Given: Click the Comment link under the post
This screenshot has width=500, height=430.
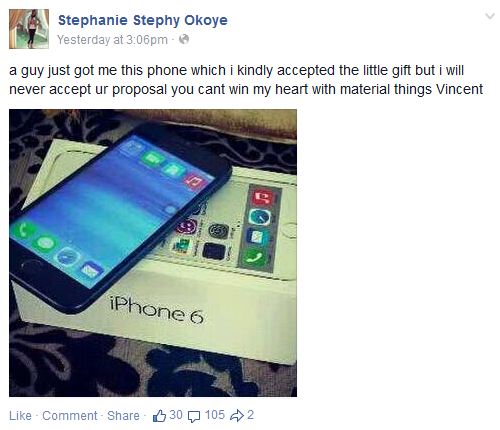Looking at the screenshot, I should (70, 416).
